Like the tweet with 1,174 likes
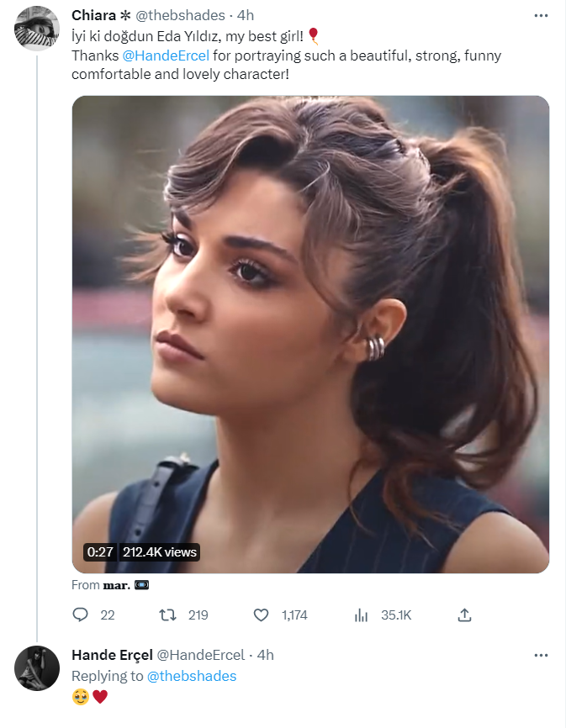This screenshot has height=728, width=566. click(262, 615)
